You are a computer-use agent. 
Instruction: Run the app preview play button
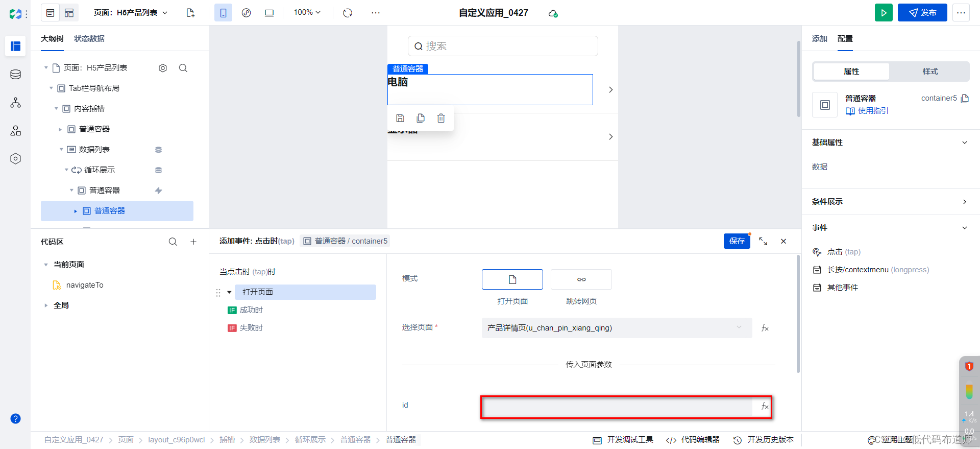884,13
